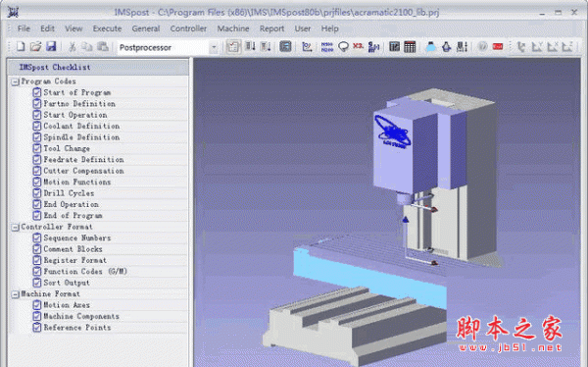Image resolution: width=588 pixels, height=367 pixels.
Task: Select the Motion Functions checklist label
Action: coord(77,182)
